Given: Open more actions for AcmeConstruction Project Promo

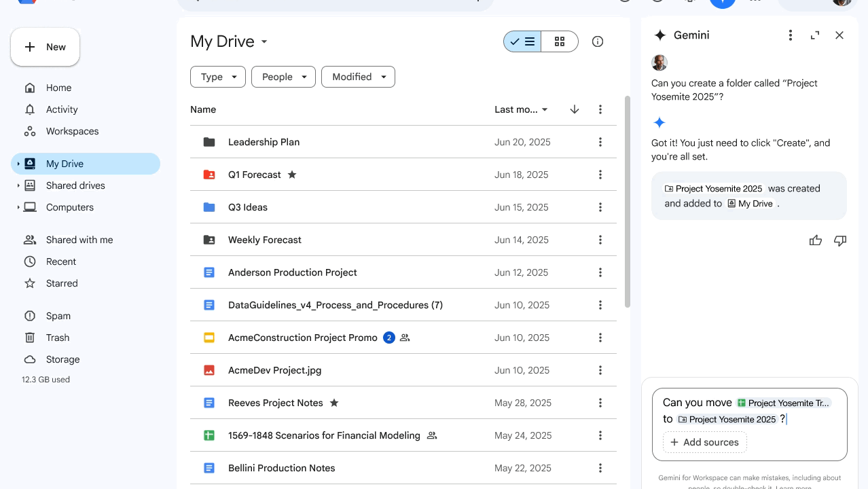Looking at the screenshot, I should (600, 338).
